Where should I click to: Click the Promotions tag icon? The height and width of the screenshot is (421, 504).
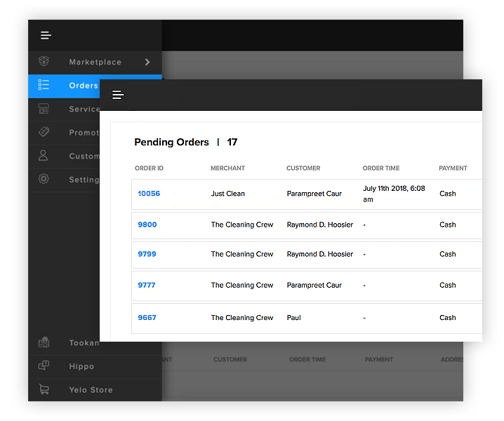pos(44,132)
